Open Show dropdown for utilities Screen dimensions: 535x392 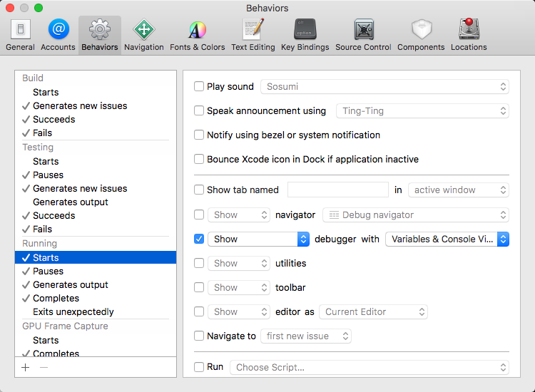(239, 263)
